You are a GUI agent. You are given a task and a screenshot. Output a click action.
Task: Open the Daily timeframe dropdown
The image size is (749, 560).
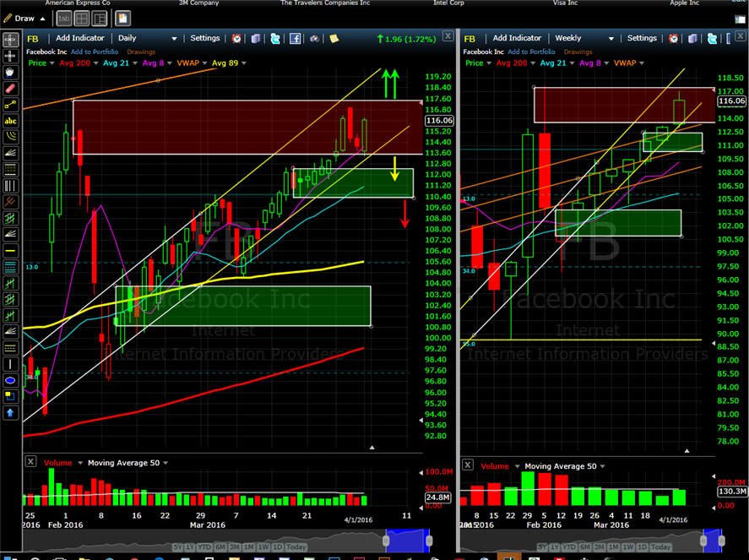coord(148,38)
